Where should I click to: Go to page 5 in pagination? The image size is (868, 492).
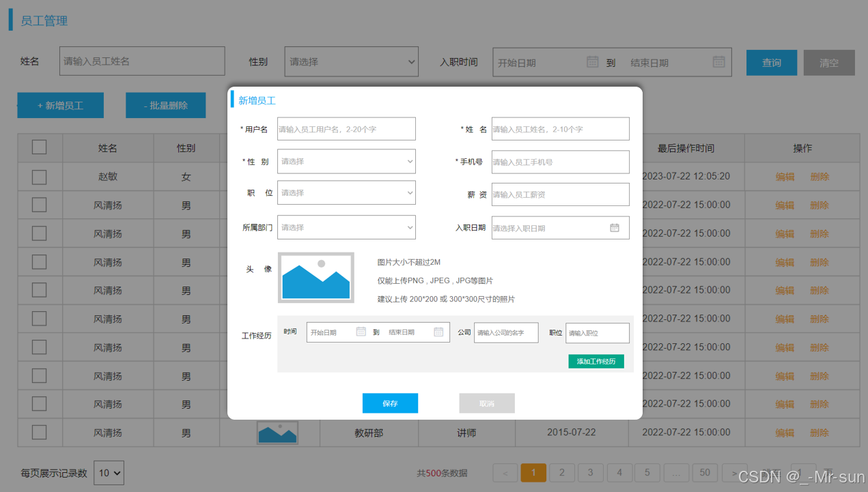pyautogui.click(x=647, y=472)
